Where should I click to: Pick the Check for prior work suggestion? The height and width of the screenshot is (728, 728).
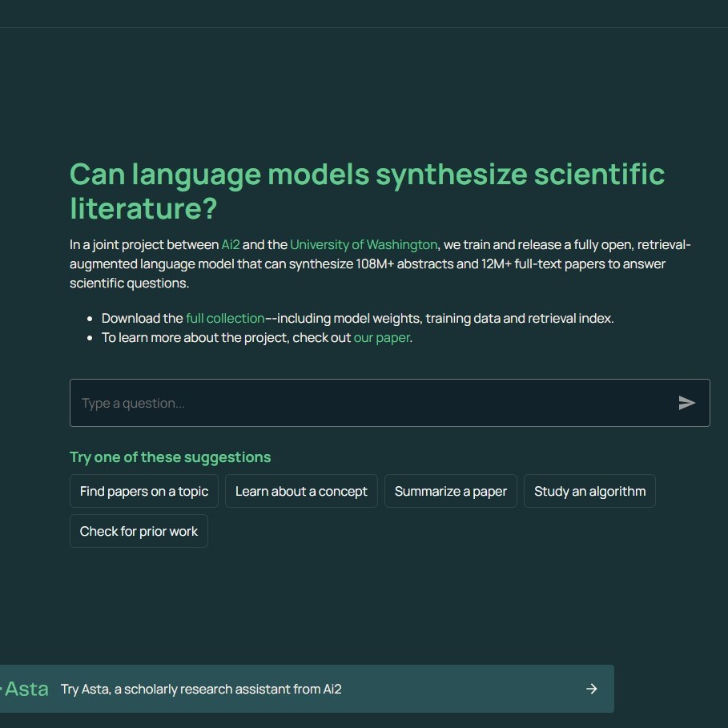[139, 531]
